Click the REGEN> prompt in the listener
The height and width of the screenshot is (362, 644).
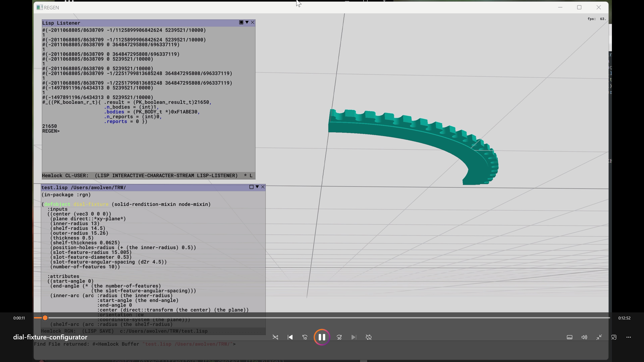tap(51, 131)
